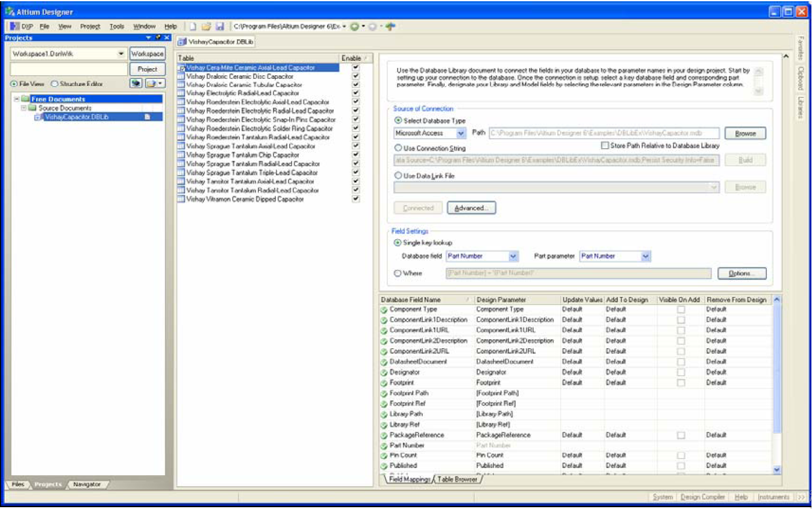Image resolution: width=812 pixels, height=509 pixels.
Task: Open the Workspace1.DsnWrk dropdown
Action: pos(122,54)
